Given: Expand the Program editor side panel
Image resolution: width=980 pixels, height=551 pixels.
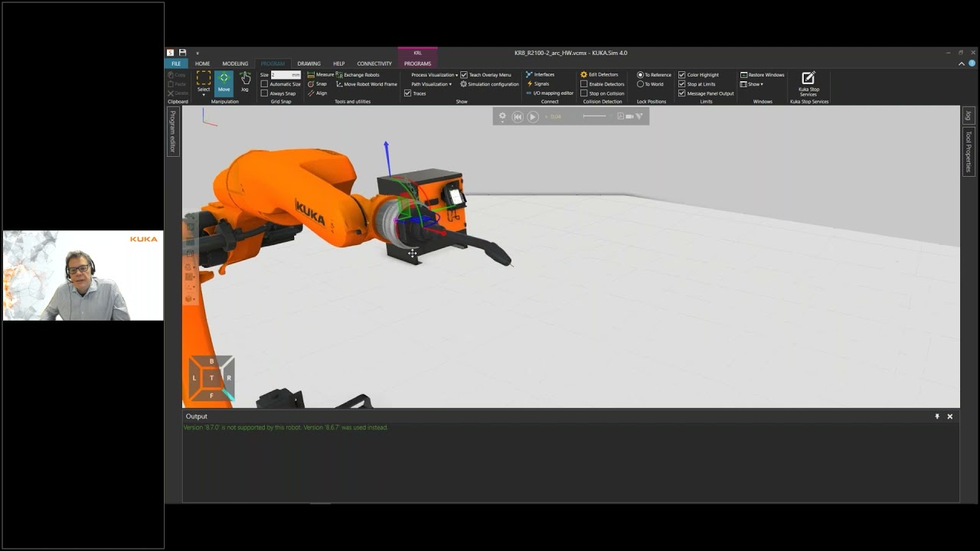Looking at the screenshot, I should click(173, 132).
